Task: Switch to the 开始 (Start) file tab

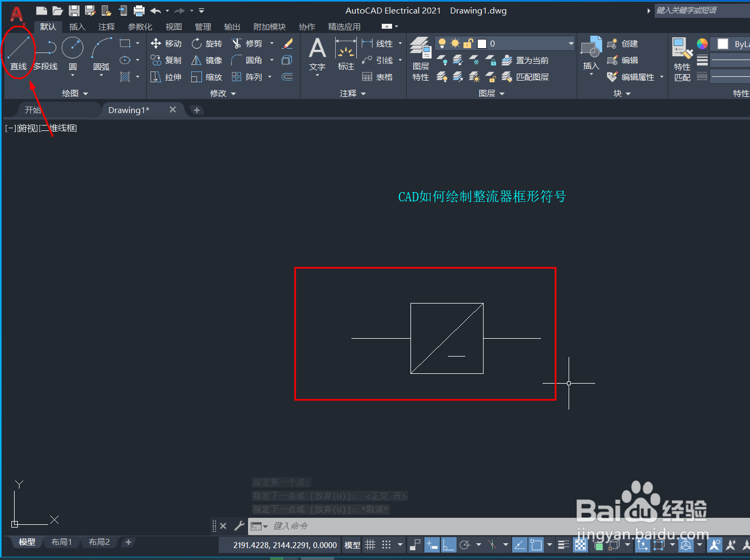Action: coord(33,110)
